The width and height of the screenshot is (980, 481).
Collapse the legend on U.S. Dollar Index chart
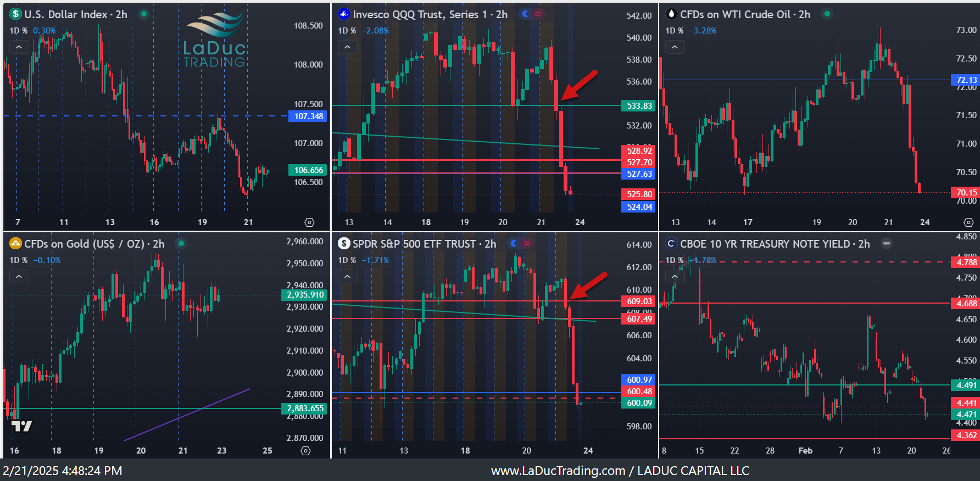(19, 47)
